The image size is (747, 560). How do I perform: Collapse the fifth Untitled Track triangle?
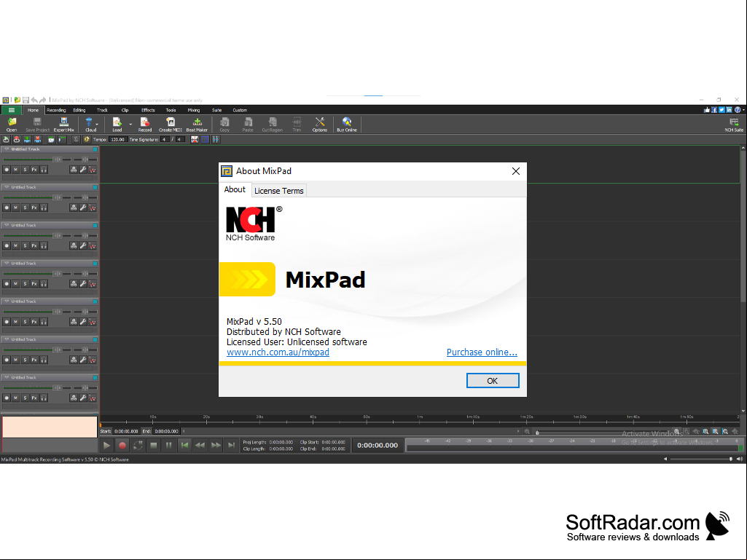click(7, 301)
